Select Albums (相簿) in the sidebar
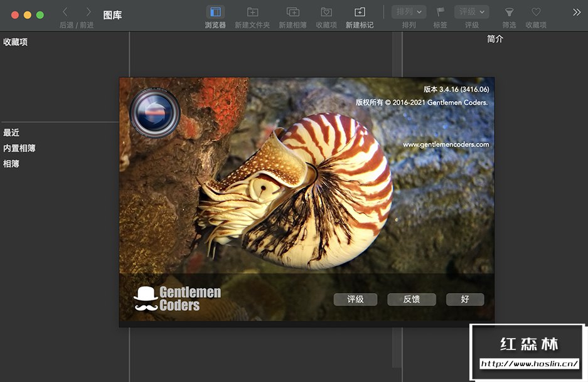Viewport: 588px width, 382px height. (x=11, y=164)
